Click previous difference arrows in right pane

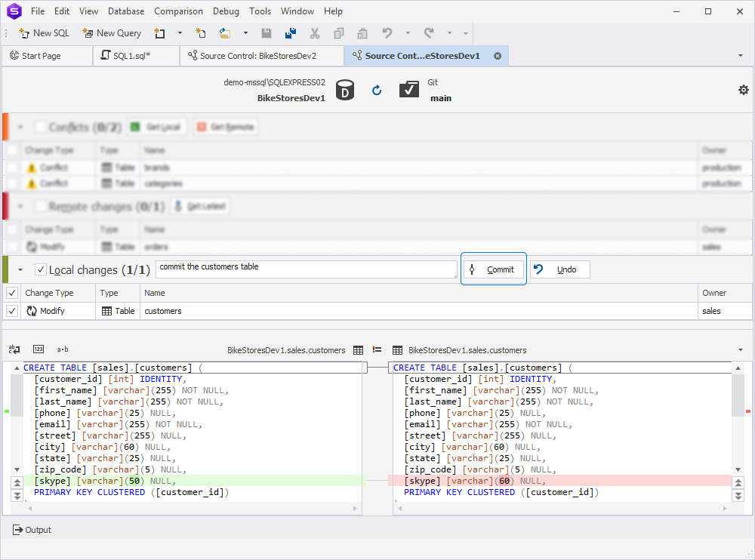click(x=738, y=482)
